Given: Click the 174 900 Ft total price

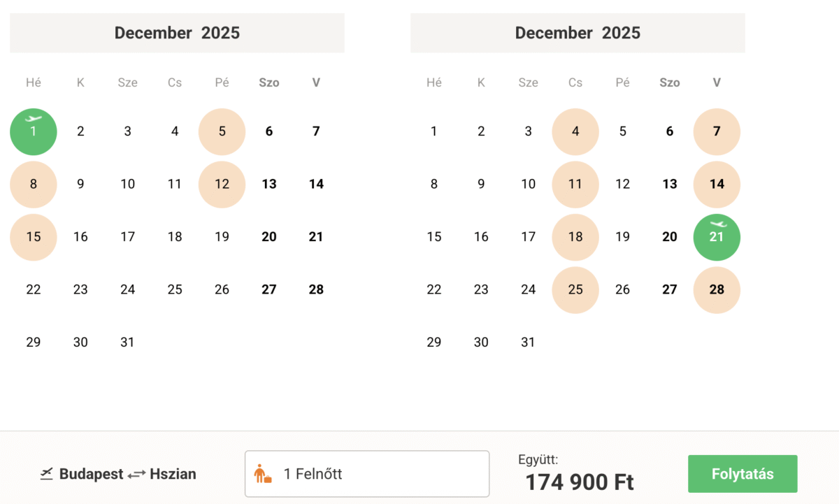Looking at the screenshot, I should [580, 482].
